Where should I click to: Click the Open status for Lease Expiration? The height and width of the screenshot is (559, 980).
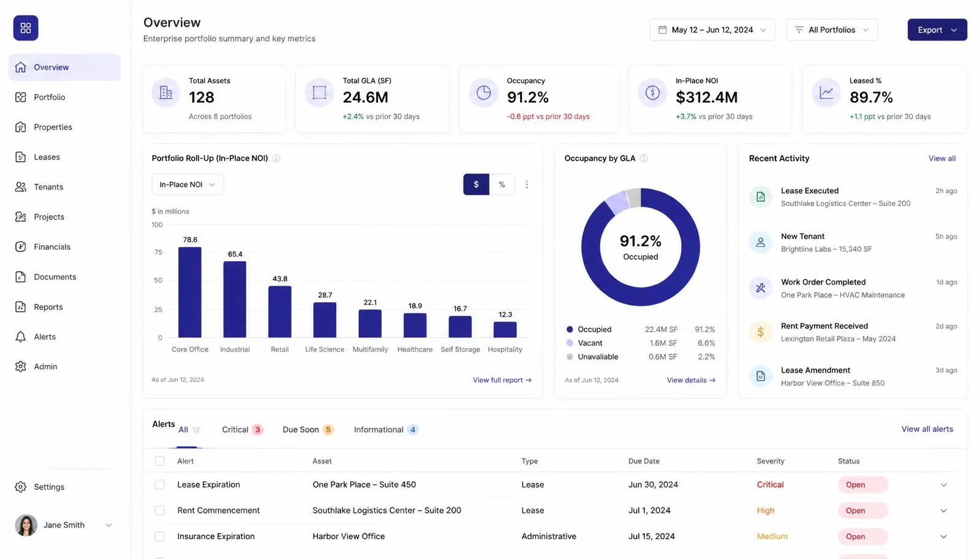tap(862, 485)
